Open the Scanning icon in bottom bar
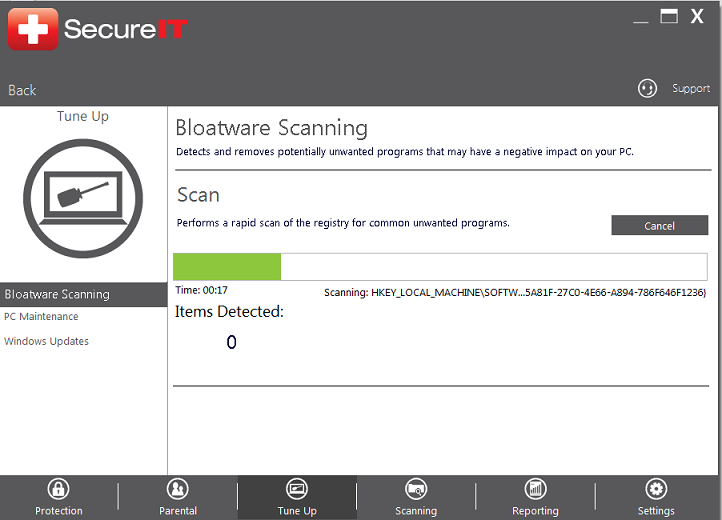This screenshot has height=520, width=722. coord(416,489)
